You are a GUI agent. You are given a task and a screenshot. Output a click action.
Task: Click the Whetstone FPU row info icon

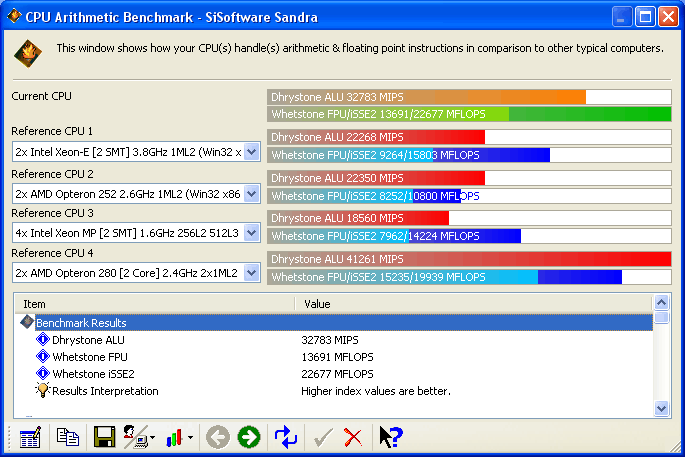point(43,357)
